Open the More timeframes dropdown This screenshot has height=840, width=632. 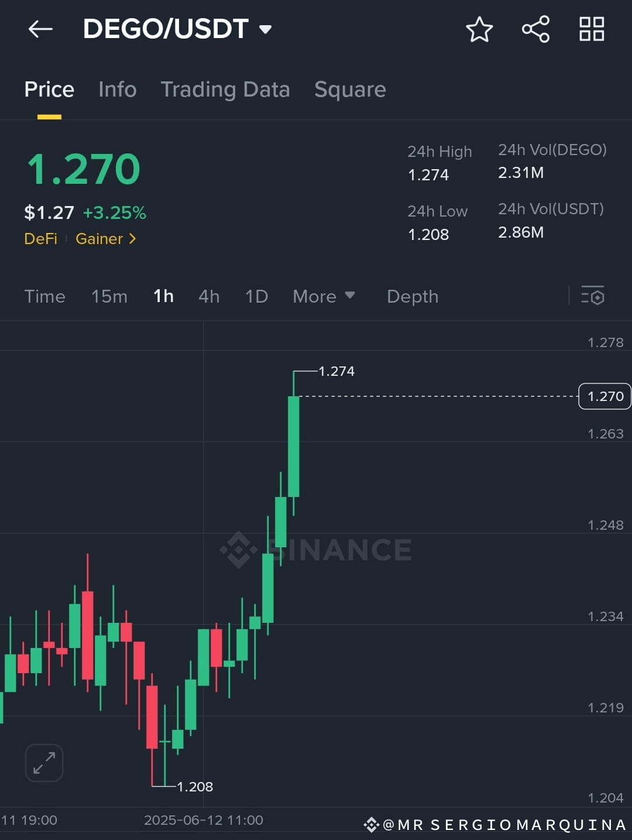(322, 297)
